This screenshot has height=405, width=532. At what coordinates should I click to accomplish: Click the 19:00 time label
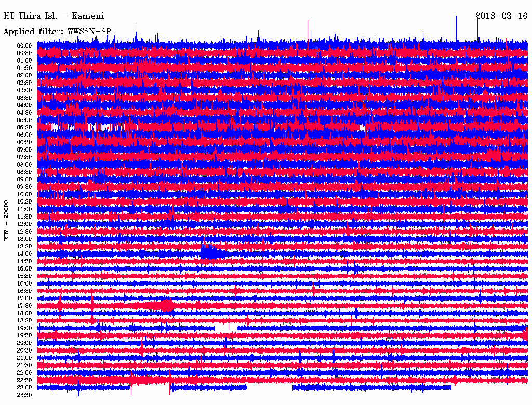[24, 328]
